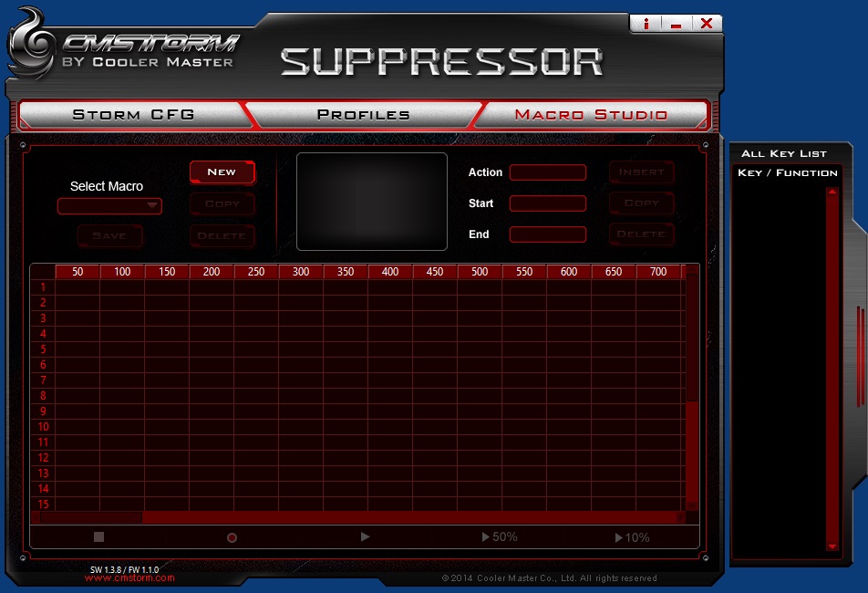Click the timeline scroll right arrow
Viewport: 868px width, 593px height.
pos(680,517)
